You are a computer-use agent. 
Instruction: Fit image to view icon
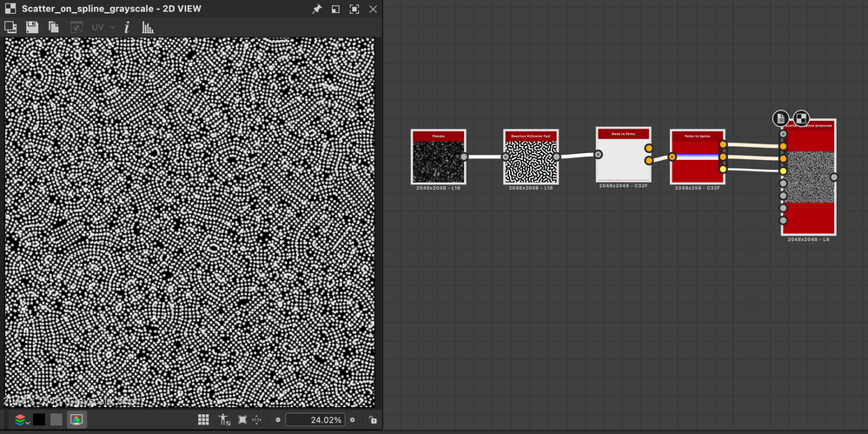point(242,419)
